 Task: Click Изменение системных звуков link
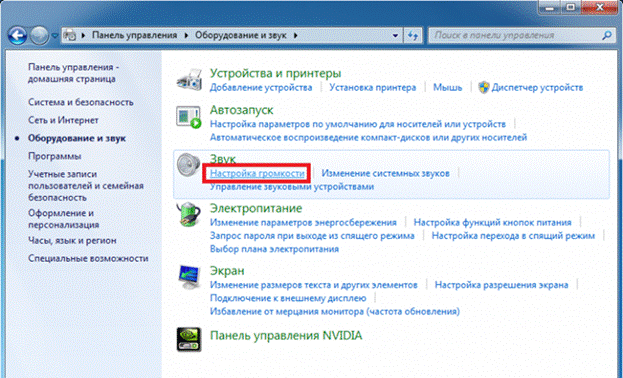coord(385,173)
